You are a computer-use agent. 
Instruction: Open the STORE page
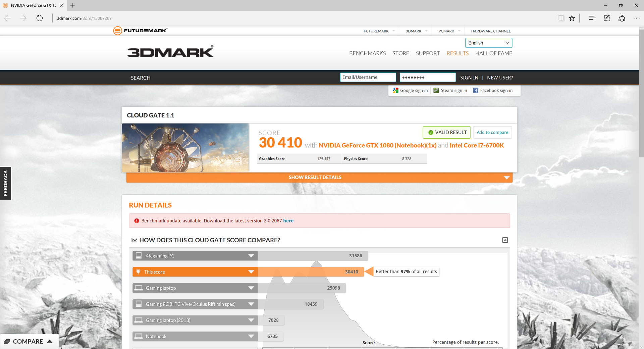point(401,53)
